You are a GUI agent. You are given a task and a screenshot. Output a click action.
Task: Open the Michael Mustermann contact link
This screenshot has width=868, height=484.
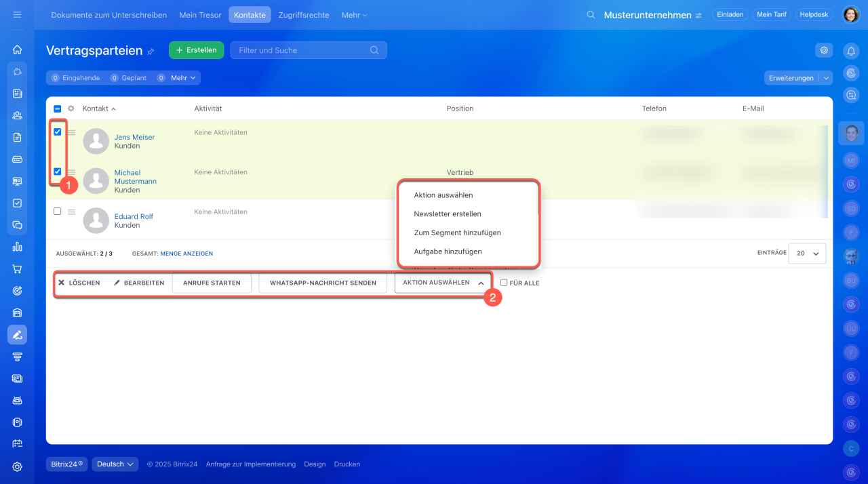click(136, 177)
